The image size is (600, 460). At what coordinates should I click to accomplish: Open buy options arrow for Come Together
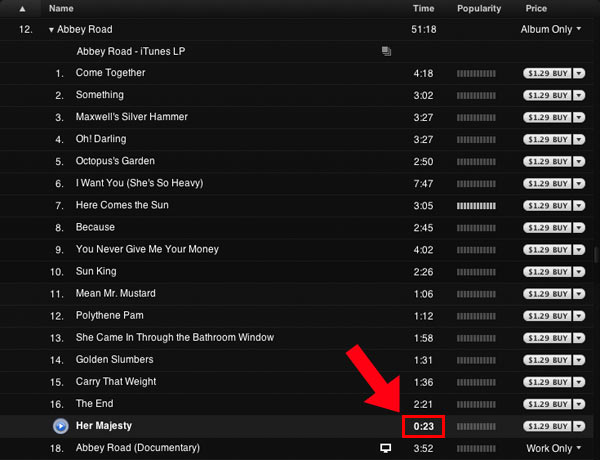[x=579, y=73]
